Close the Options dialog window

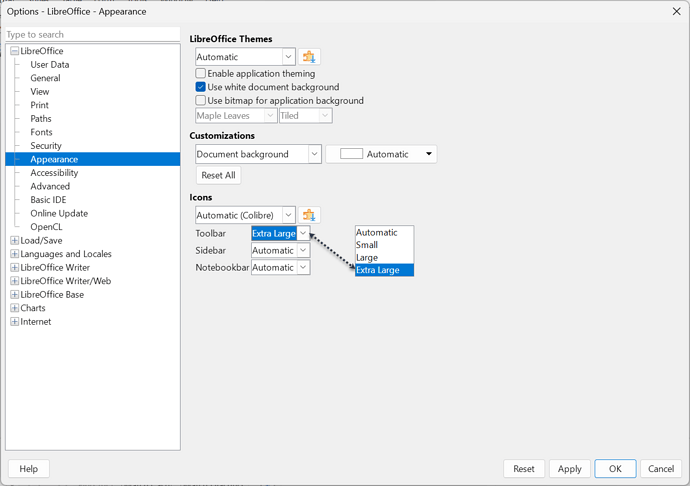tap(669, 12)
